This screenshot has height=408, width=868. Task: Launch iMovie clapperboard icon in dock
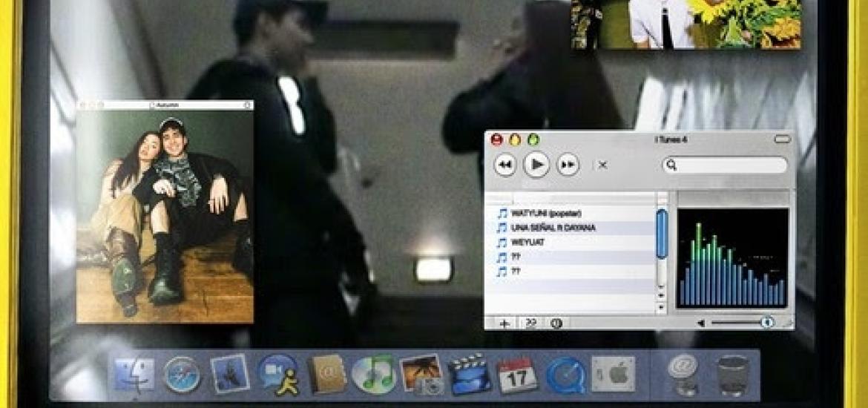point(470,374)
